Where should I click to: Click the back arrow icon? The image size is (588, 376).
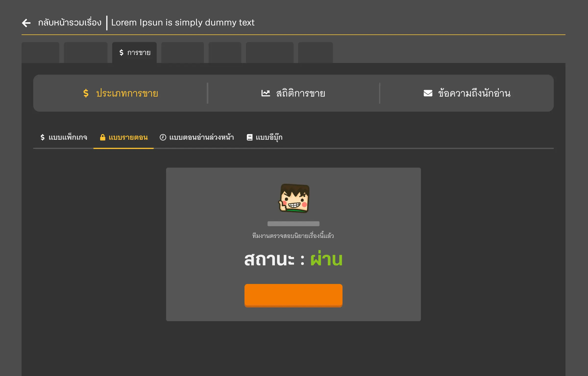[x=26, y=23]
